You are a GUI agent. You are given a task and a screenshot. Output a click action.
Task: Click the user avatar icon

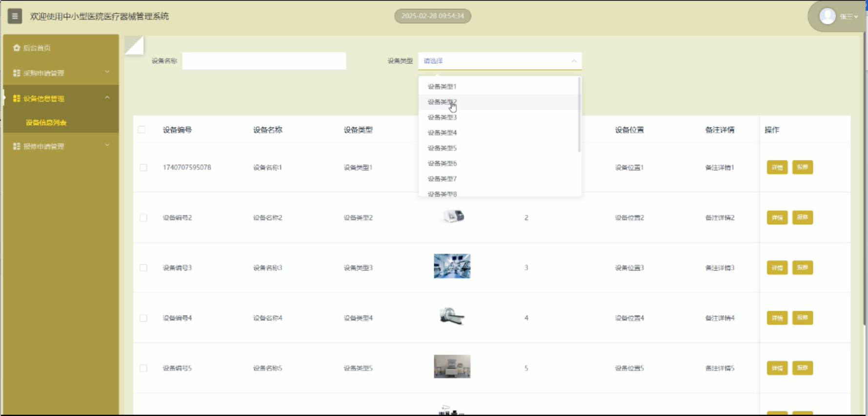(x=827, y=16)
